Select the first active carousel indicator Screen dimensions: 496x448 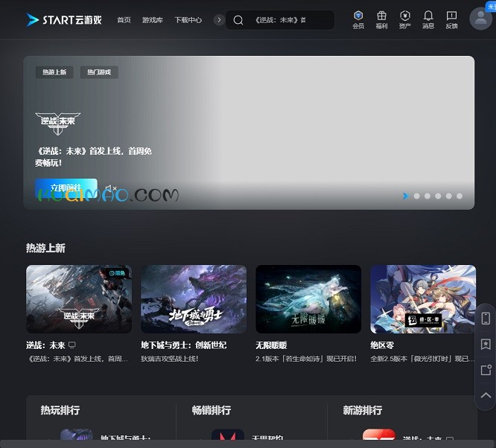point(406,196)
